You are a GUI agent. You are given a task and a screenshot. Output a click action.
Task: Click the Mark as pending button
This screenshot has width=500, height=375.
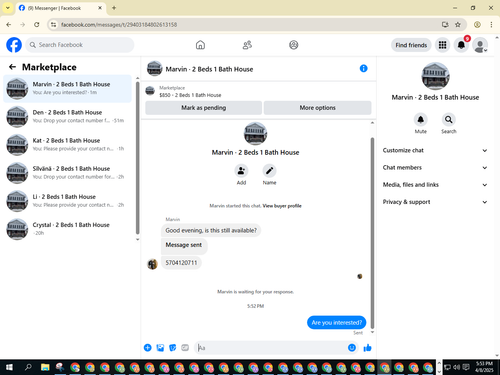pos(204,108)
